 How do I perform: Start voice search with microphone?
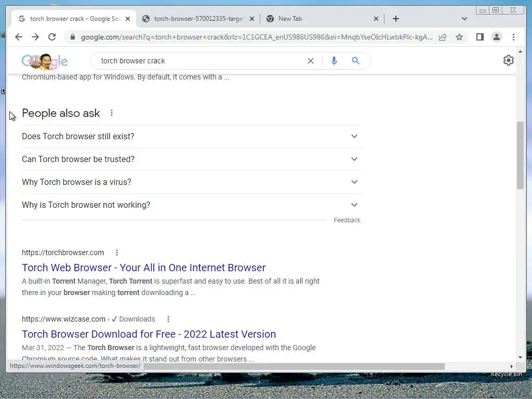pos(334,61)
